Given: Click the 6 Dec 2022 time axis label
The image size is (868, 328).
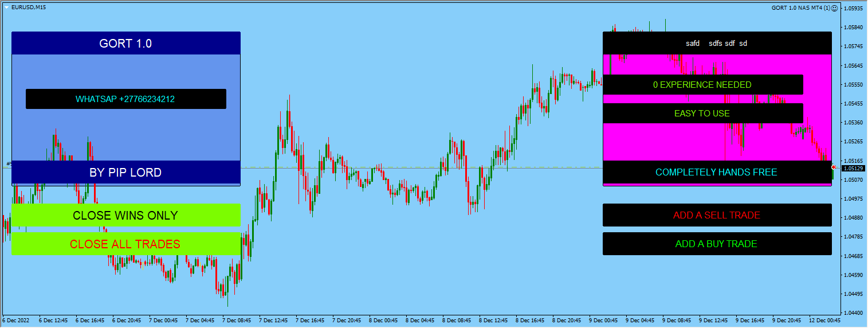Looking at the screenshot, I should pyautogui.click(x=15, y=320).
